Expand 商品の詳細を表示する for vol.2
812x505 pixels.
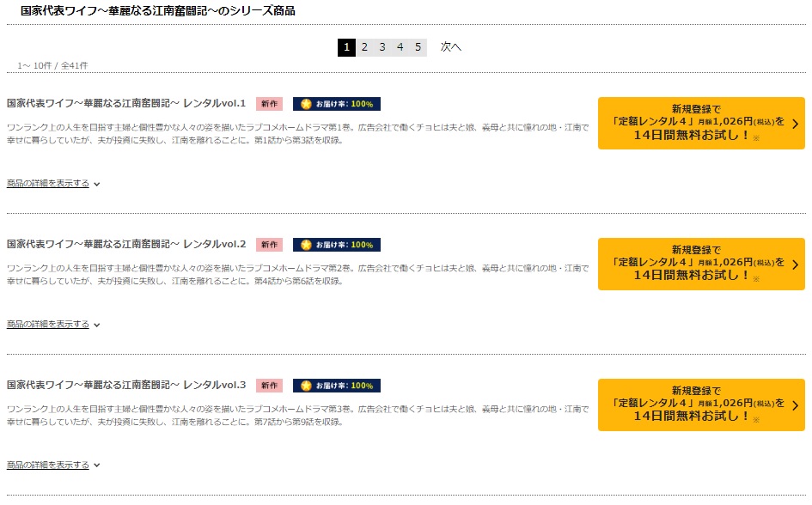click(52, 324)
